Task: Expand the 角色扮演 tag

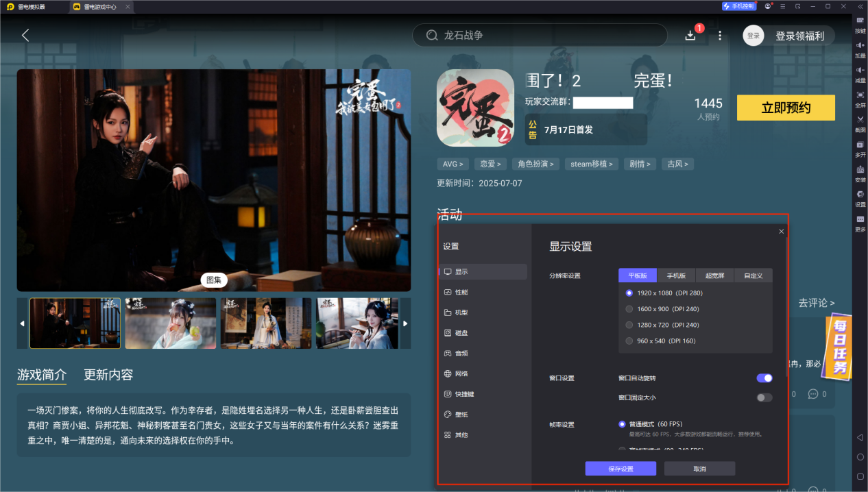Action: (x=536, y=164)
